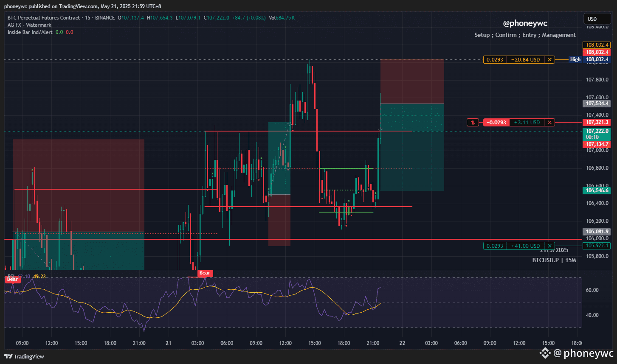The height and width of the screenshot is (364, 617).
Task: Select the AG FX - Watermark indicator legend
Action: click(x=29, y=25)
